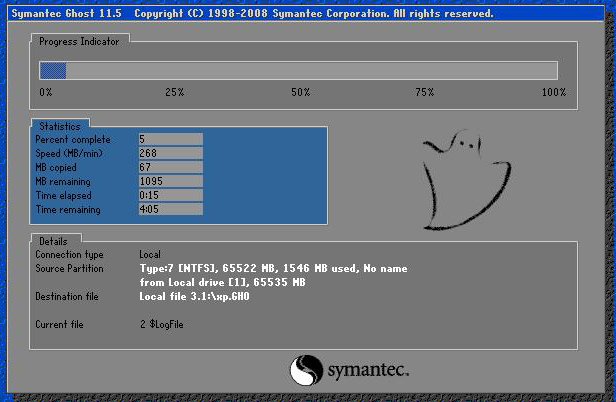
Task: Click the Symantec Ghost 11.5 title bar text
Action: 252,13
